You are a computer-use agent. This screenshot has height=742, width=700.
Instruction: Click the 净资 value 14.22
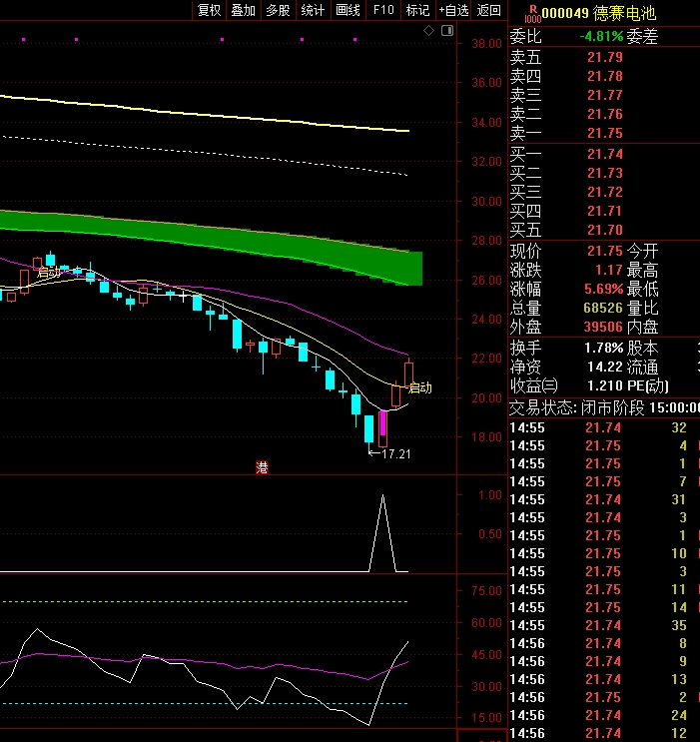(x=605, y=367)
